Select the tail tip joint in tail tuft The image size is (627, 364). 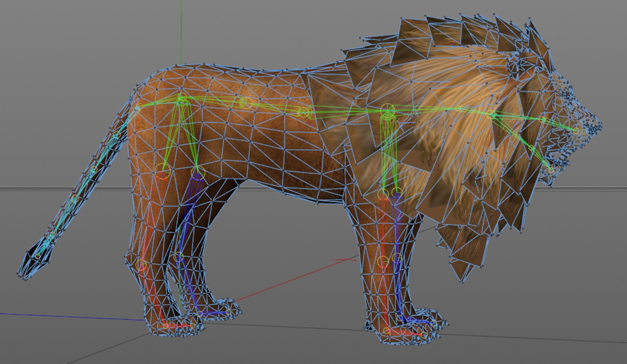38,256
